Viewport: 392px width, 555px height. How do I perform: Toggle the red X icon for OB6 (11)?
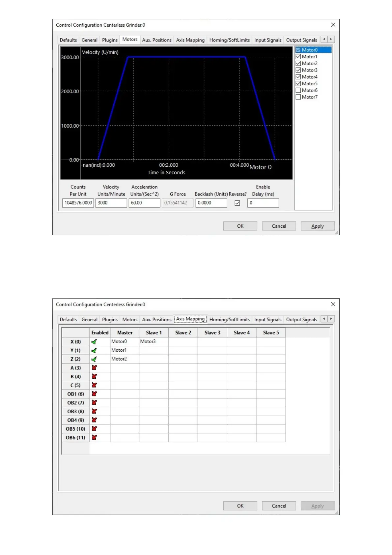click(x=94, y=438)
